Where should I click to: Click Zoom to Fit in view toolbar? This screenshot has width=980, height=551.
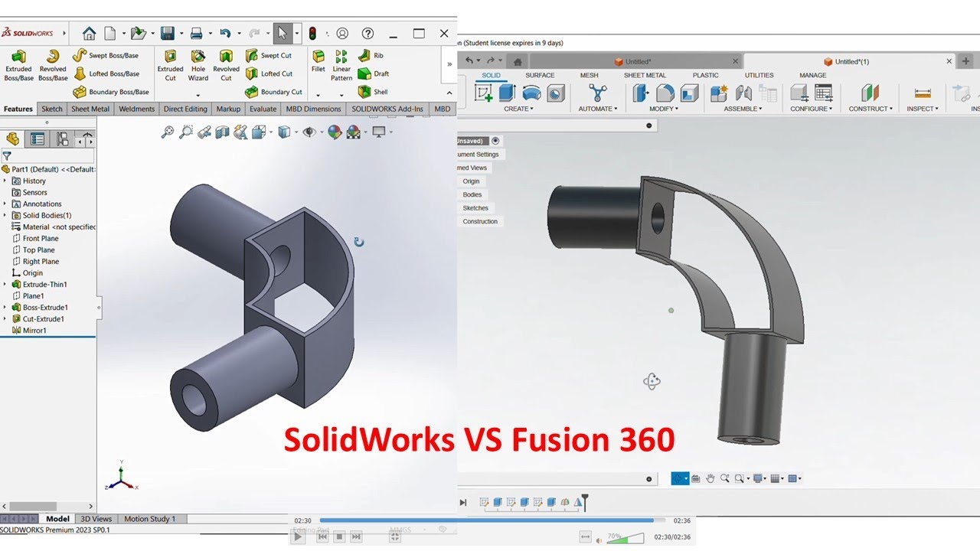click(x=168, y=132)
